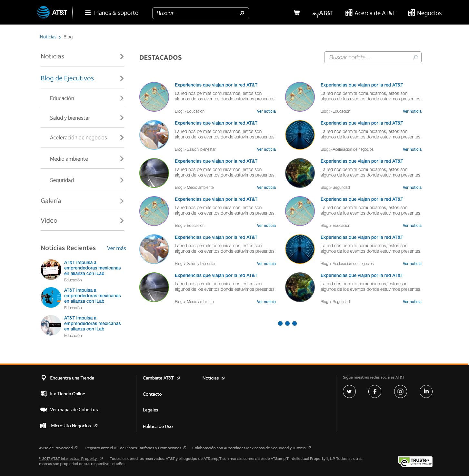The height and width of the screenshot is (476, 469).
Task: Click Ver más next to Noticias Recientes
Action: tap(116, 248)
